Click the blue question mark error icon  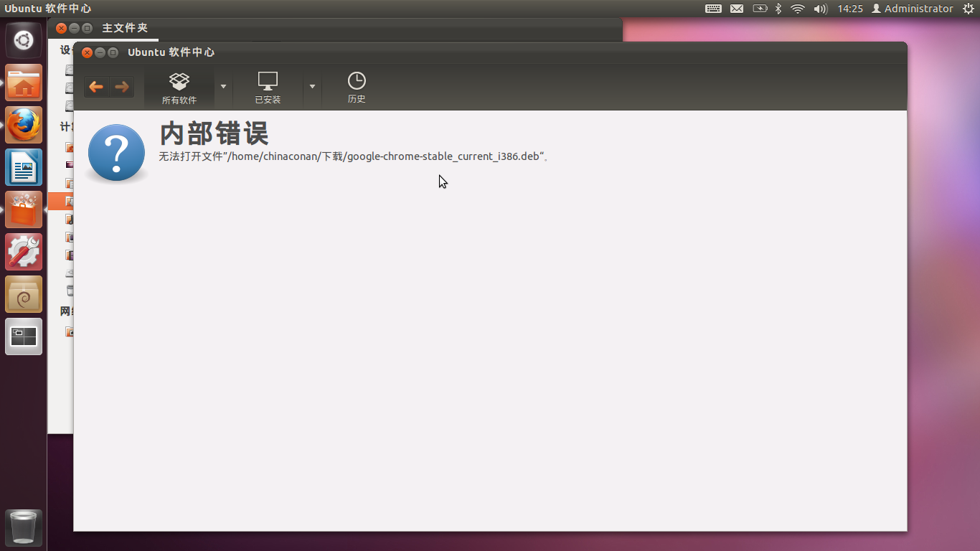coord(116,152)
